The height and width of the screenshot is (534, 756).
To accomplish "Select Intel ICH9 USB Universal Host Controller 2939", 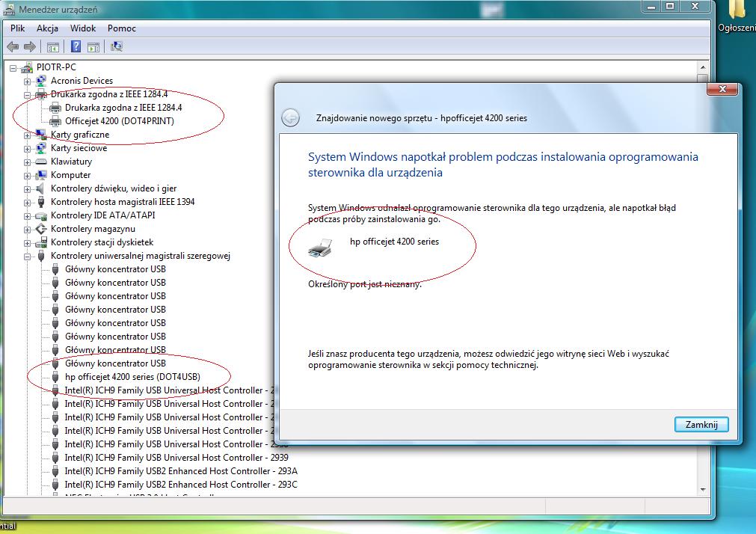I will [x=176, y=457].
